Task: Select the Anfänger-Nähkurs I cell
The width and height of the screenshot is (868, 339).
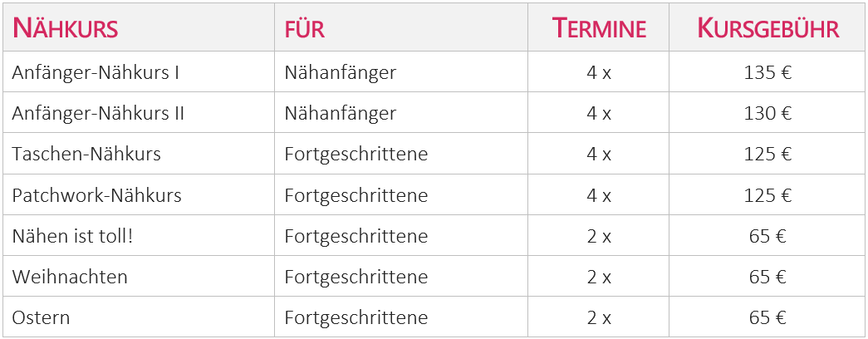Action: [x=96, y=72]
